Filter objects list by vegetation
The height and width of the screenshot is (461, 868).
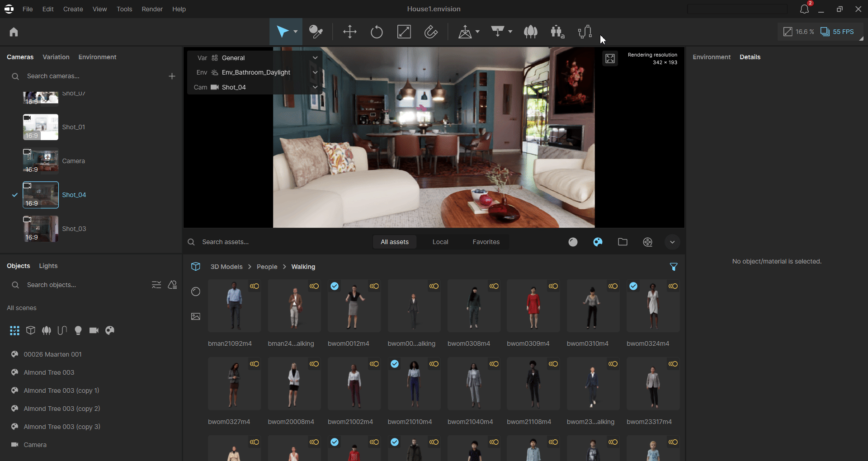pyautogui.click(x=47, y=330)
